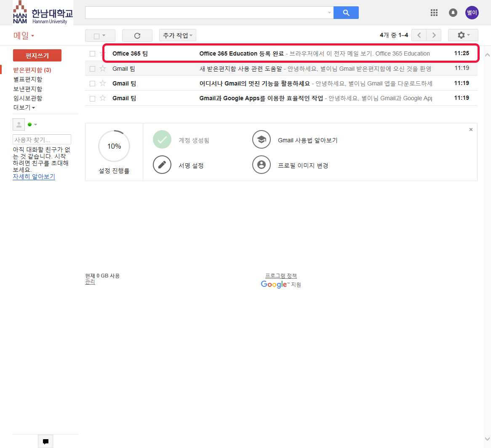Screen dimensions: 491x448
Task: Open 별표편지함 folder
Action: coord(27,79)
